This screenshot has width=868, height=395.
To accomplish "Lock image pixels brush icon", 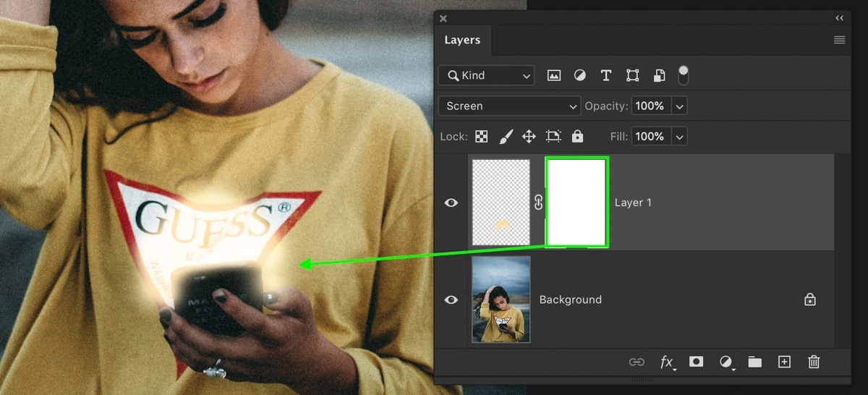I will [x=506, y=136].
